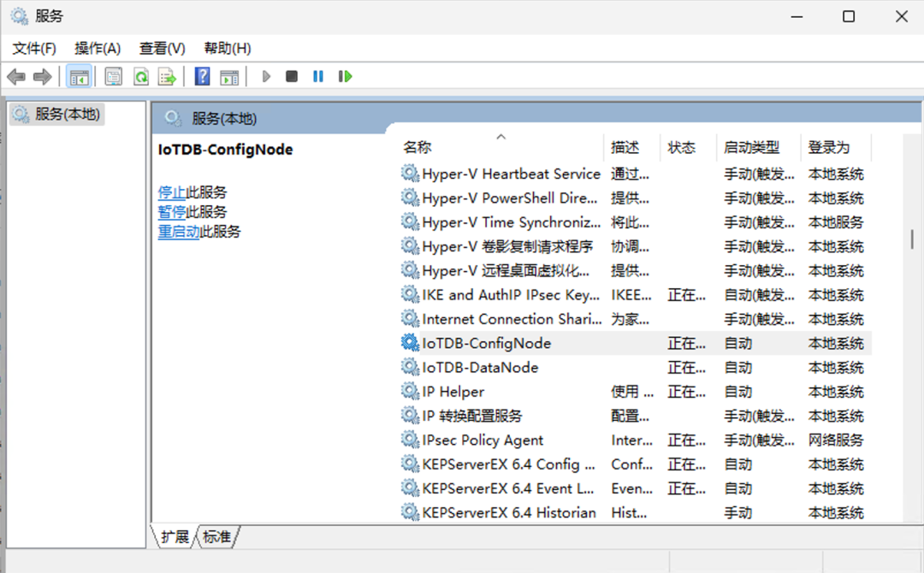Click the 暂停 link to pause service
The width and height of the screenshot is (924, 573).
pos(171,211)
